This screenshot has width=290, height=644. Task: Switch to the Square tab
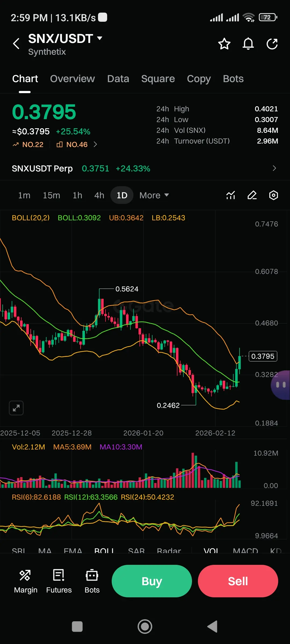point(158,79)
